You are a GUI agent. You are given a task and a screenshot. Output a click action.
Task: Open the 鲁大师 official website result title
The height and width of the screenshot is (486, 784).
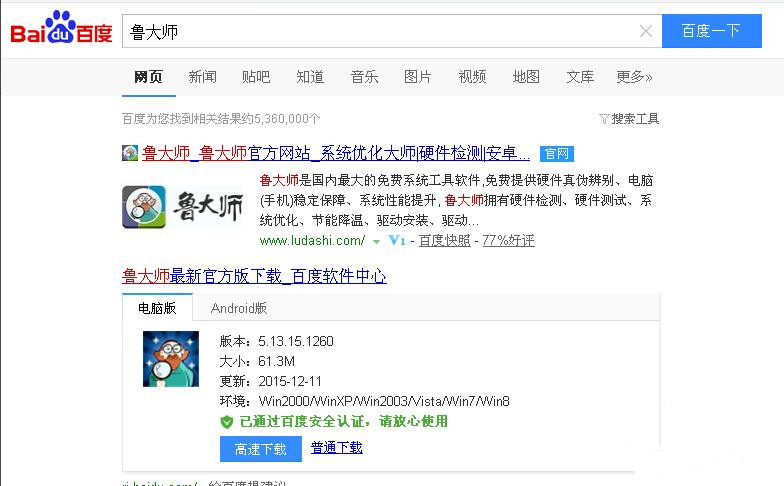[336, 153]
